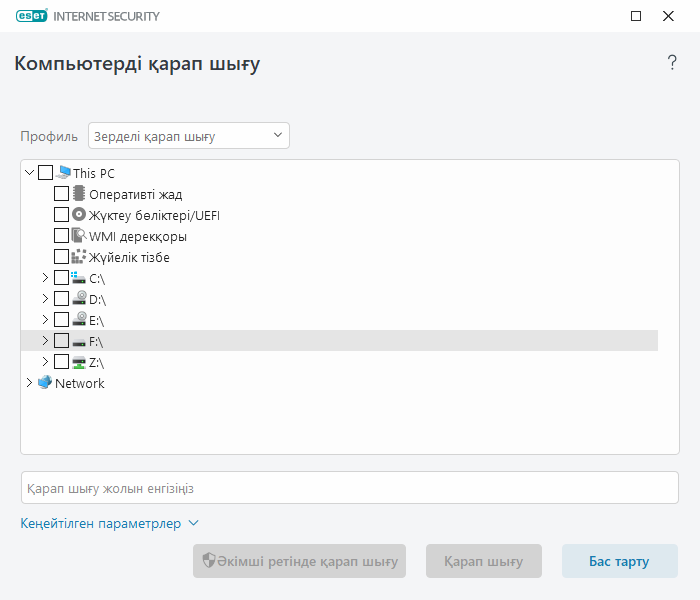Image resolution: width=700 pixels, height=600 pixels.
Task: Click the Жүктеу бөліктері/UEFI disc icon
Action: pos(79,215)
